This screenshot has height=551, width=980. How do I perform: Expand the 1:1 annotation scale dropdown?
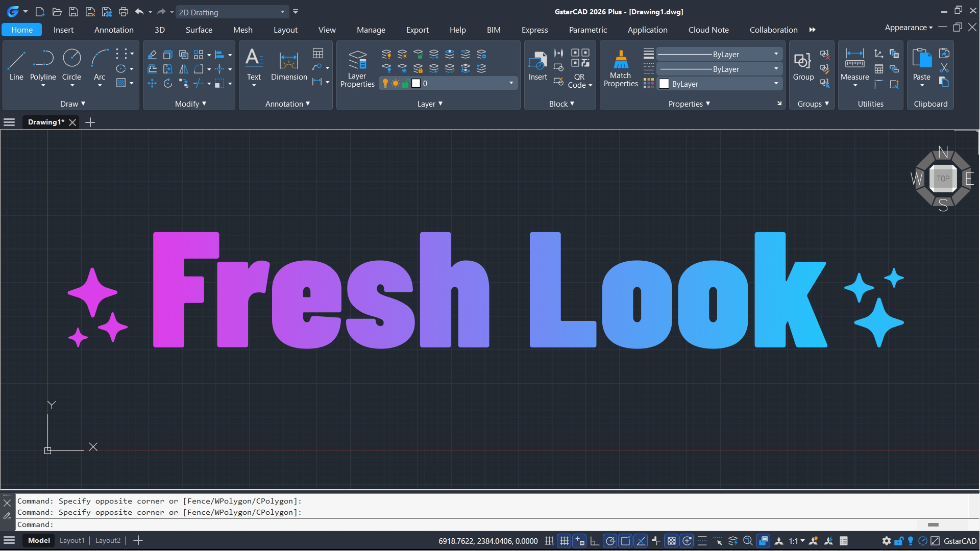pyautogui.click(x=797, y=541)
